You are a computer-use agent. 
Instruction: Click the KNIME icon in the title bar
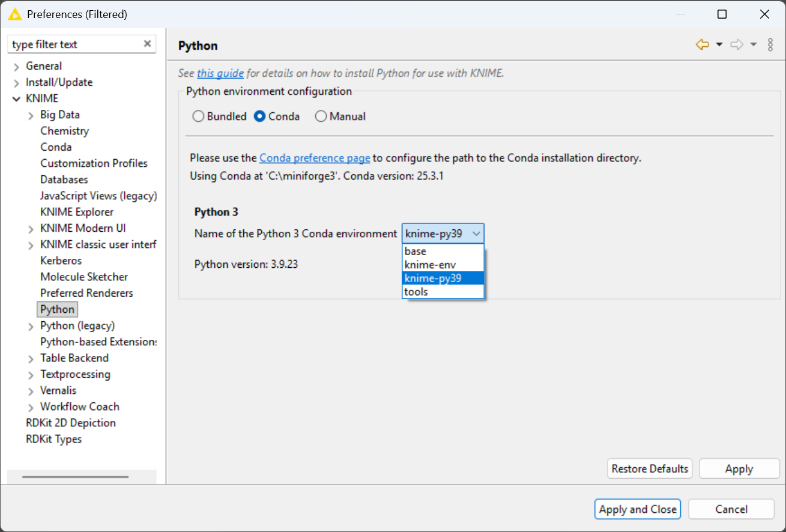(x=16, y=14)
